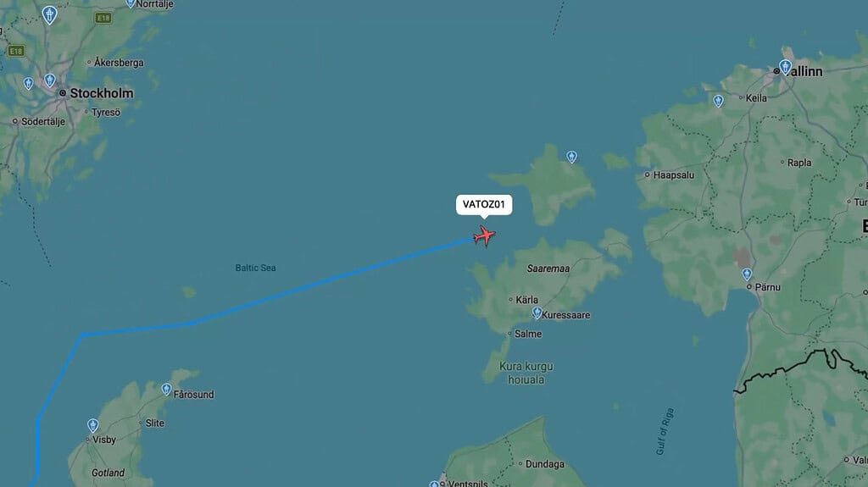Click airport marker west of Keila

[718, 101]
